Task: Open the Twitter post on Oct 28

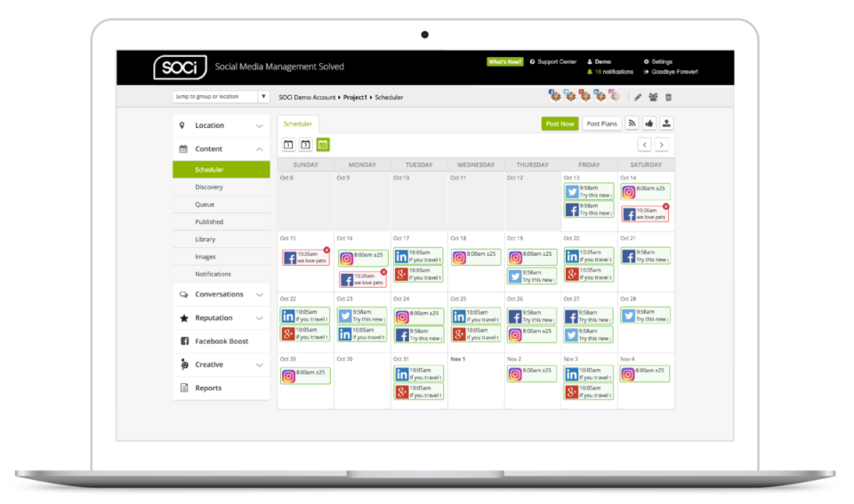Action: coord(646,316)
